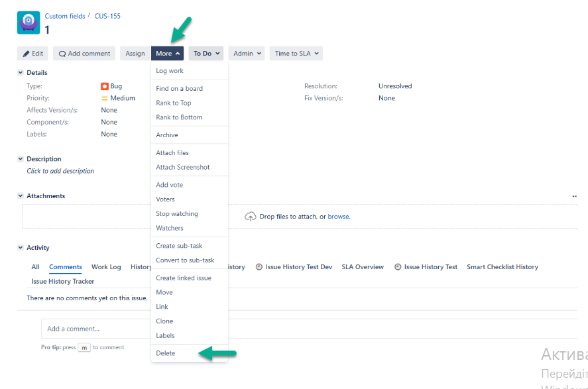Click the Add a comment input field
588x389 pixels.
tap(309, 329)
